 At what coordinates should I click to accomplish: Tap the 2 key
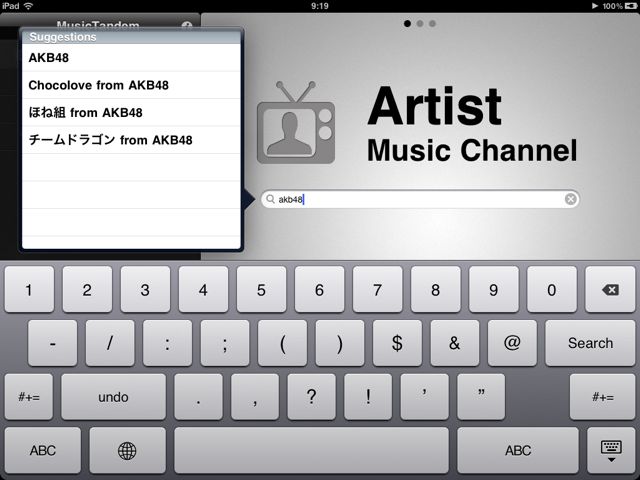87,289
